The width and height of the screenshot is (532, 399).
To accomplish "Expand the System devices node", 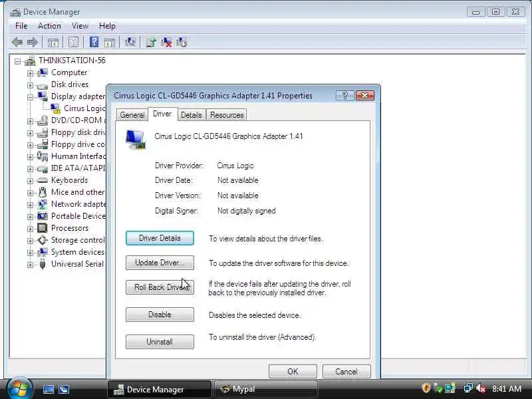I will pos(30,253).
